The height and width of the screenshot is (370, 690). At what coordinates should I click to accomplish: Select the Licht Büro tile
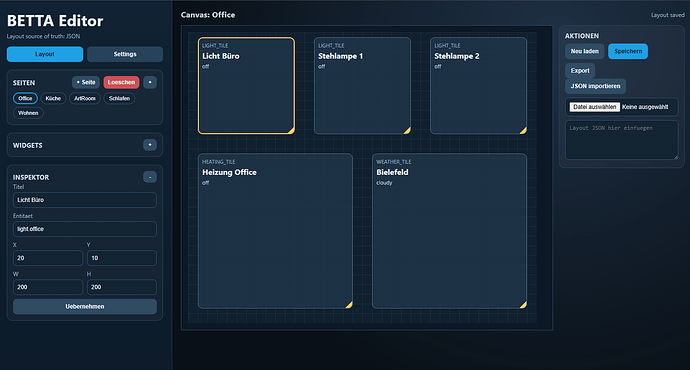point(246,86)
